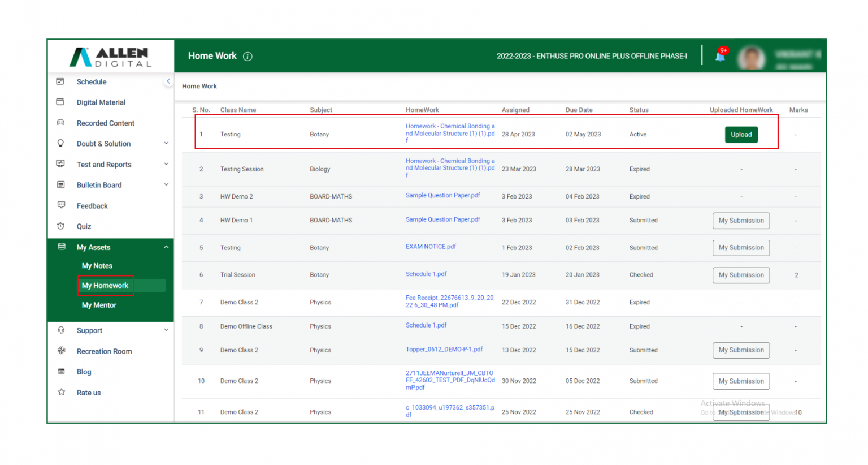Click the My Assets stack icon

click(62, 247)
